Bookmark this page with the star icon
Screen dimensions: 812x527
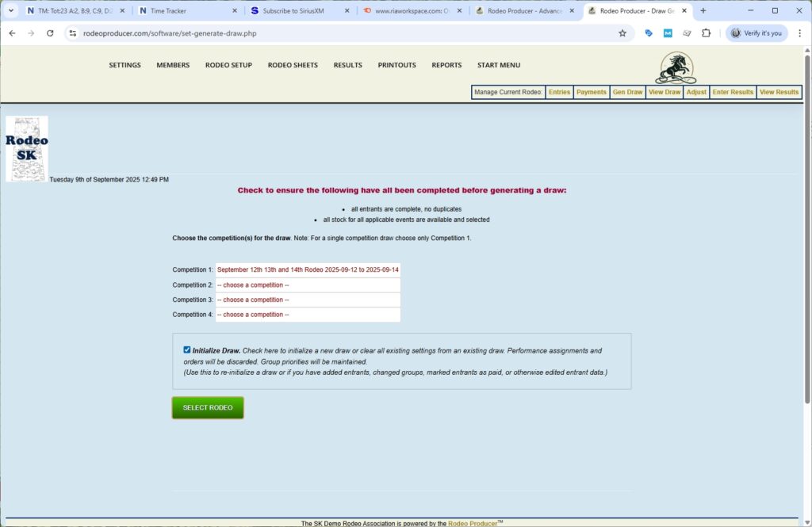(x=622, y=33)
